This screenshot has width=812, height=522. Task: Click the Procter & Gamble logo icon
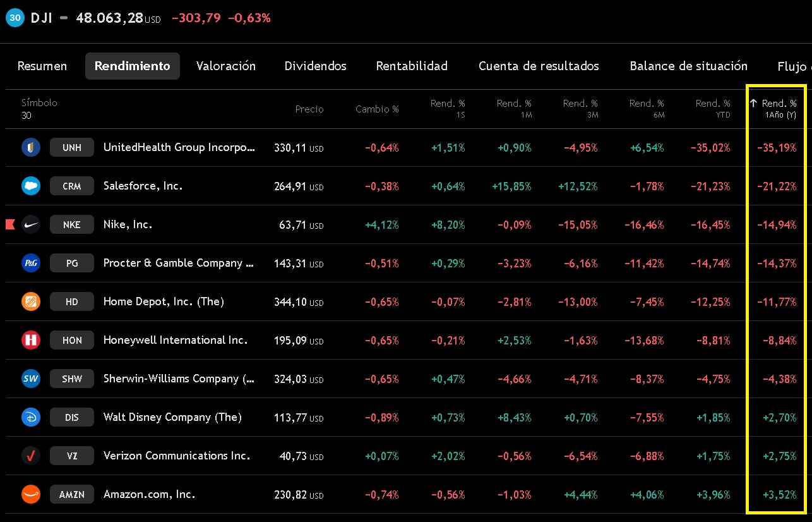click(x=31, y=264)
